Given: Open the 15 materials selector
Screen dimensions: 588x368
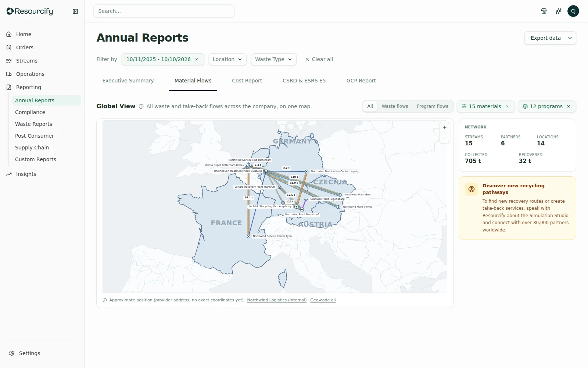Looking at the screenshot, I should point(485,106).
